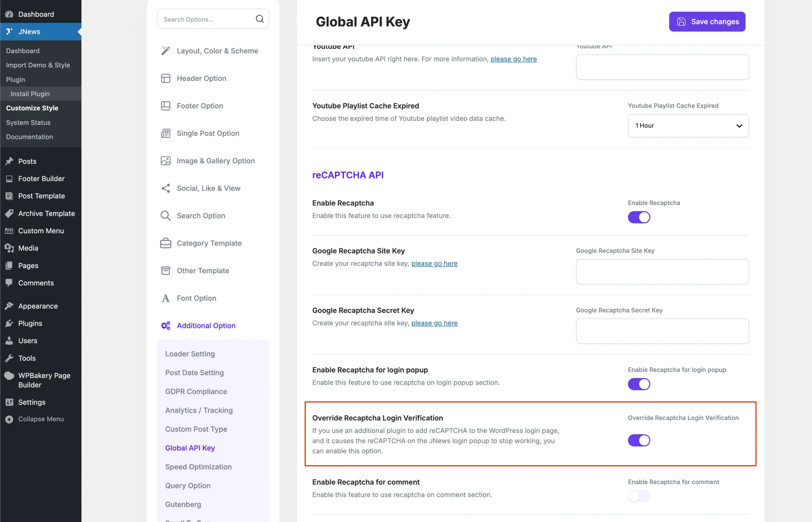The height and width of the screenshot is (522, 812).
Task: Open Install Plugin in JNews submenu
Action: coord(30,93)
